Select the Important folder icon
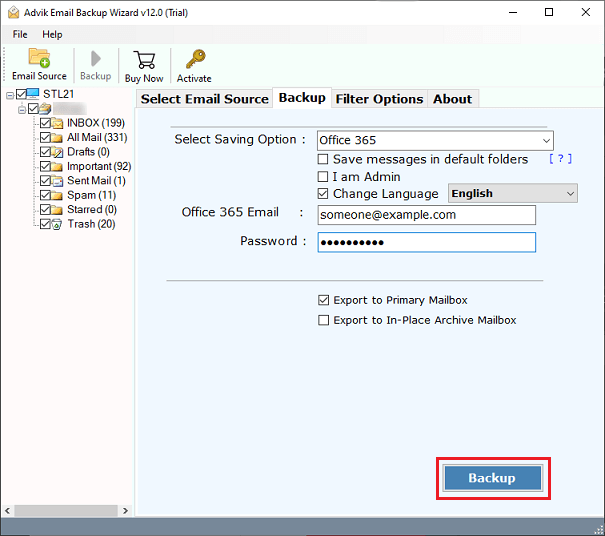Viewport: 605px width, 536px height. pos(57,166)
